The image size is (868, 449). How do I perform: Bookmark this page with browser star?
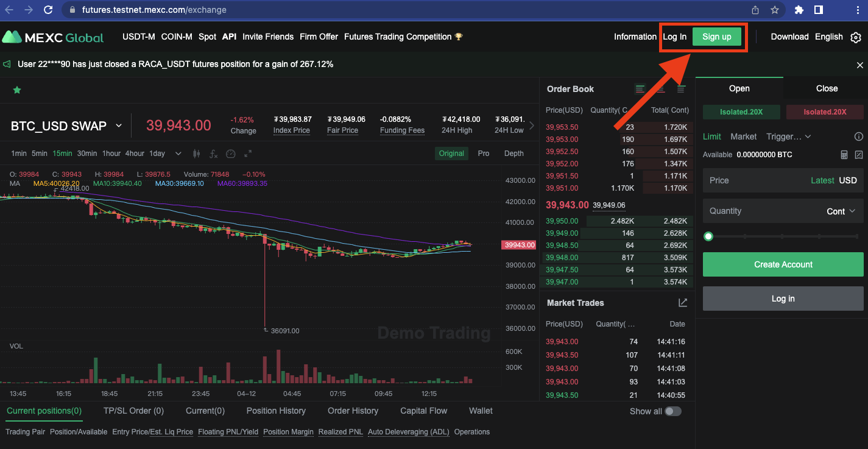tap(775, 10)
